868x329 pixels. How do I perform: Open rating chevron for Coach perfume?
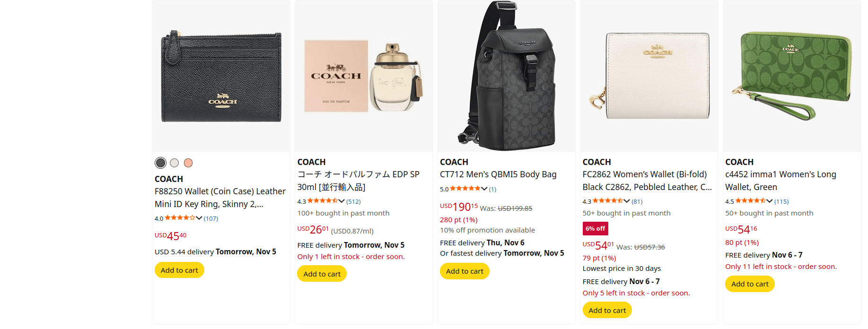(x=342, y=201)
